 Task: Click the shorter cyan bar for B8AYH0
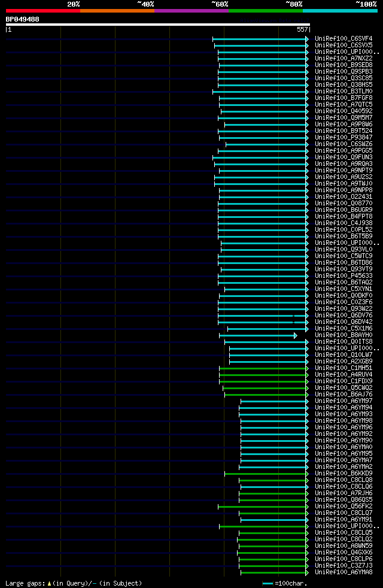(x=258, y=336)
